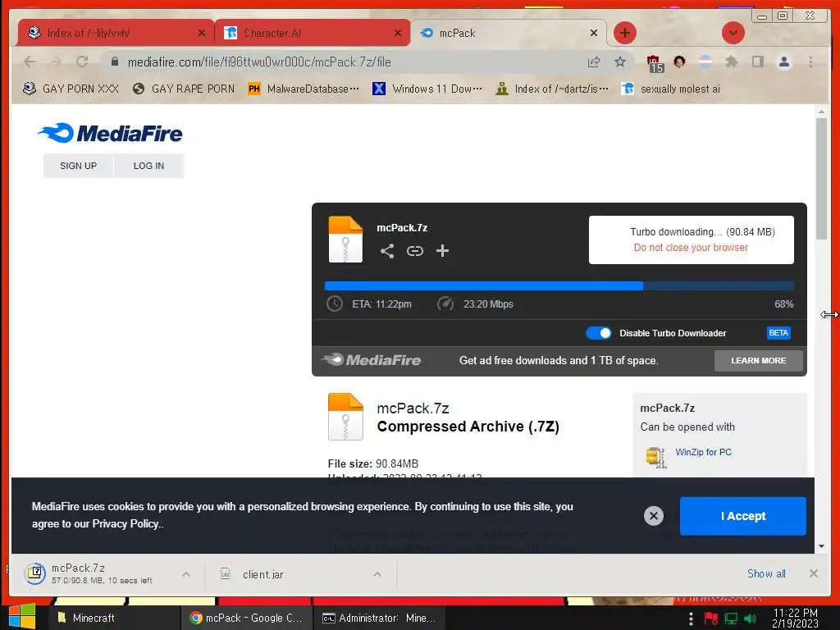Click Show all downloads link

(x=766, y=573)
